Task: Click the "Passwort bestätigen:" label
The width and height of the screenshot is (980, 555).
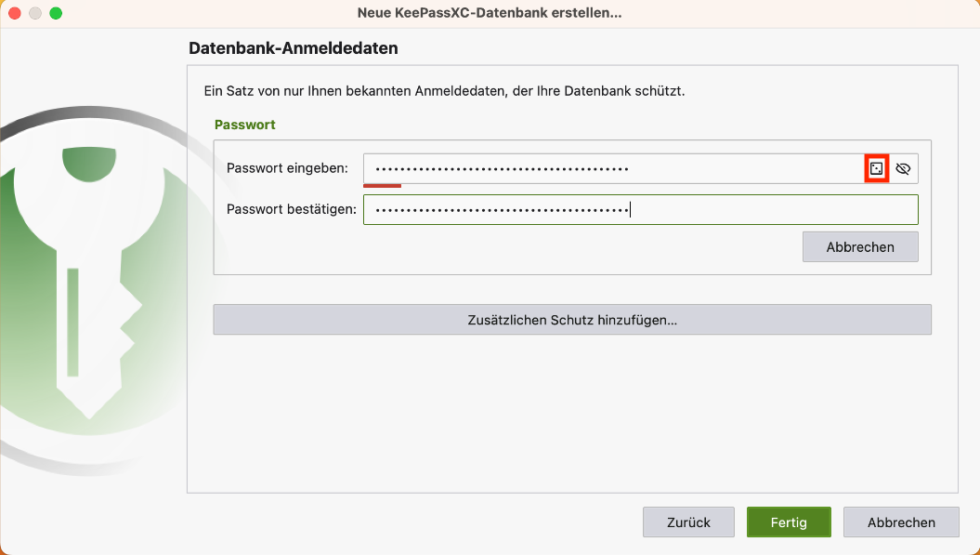Action: click(292, 209)
